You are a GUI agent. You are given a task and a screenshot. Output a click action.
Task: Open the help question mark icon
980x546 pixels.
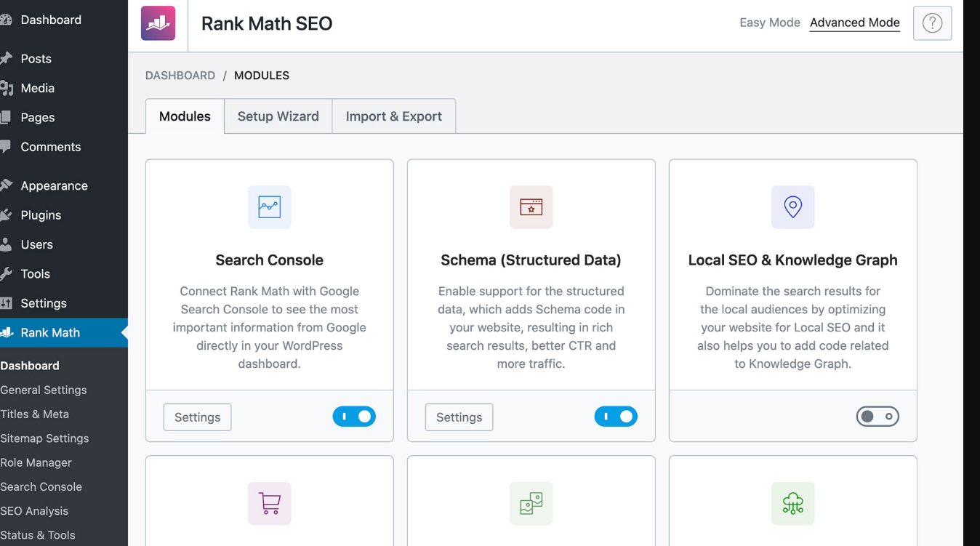click(932, 23)
